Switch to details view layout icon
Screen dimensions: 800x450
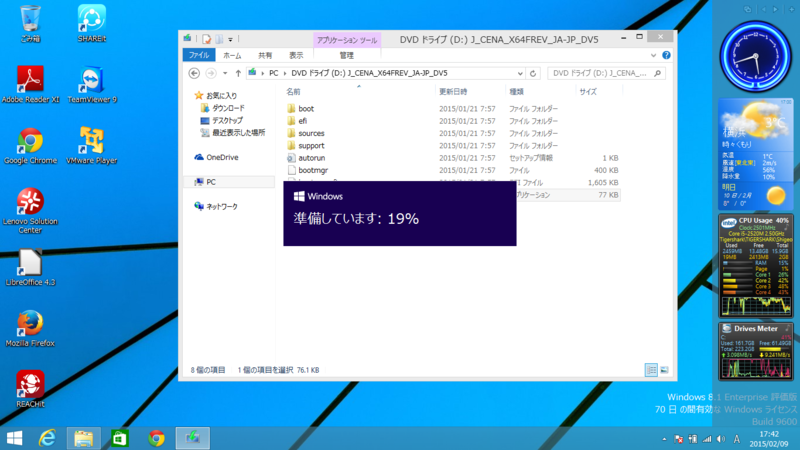click(651, 370)
